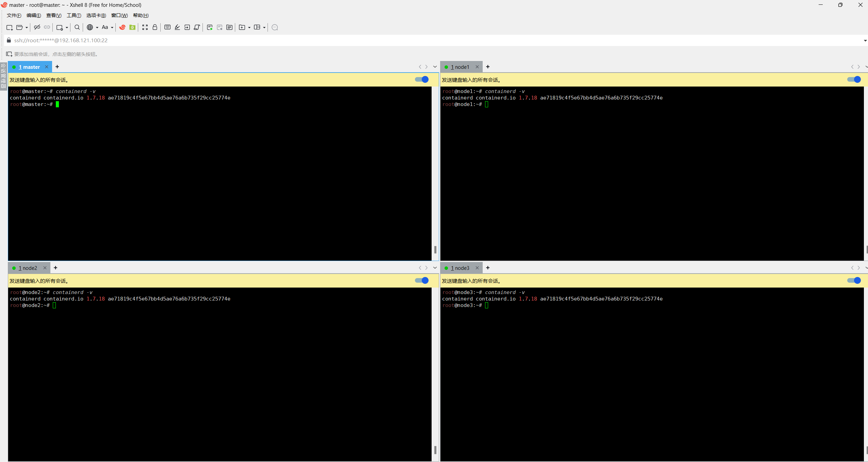
Task: Launch Xftp with the green folder icon
Action: coord(132,27)
